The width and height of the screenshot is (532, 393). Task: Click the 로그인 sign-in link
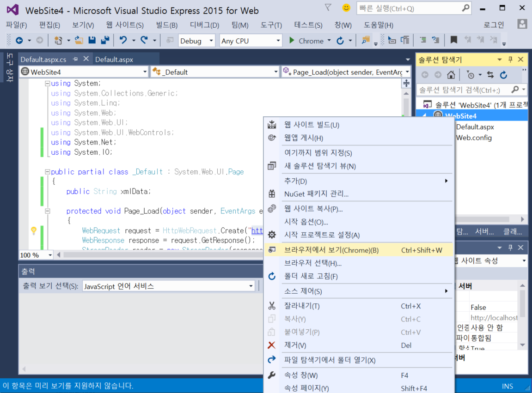[494, 25]
